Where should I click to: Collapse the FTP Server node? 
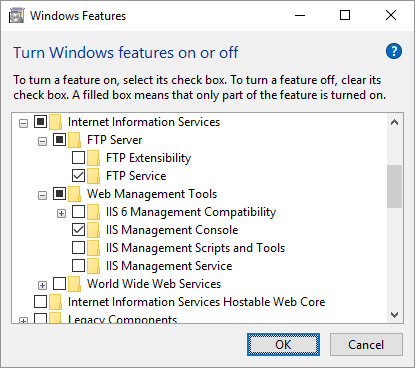coord(42,142)
